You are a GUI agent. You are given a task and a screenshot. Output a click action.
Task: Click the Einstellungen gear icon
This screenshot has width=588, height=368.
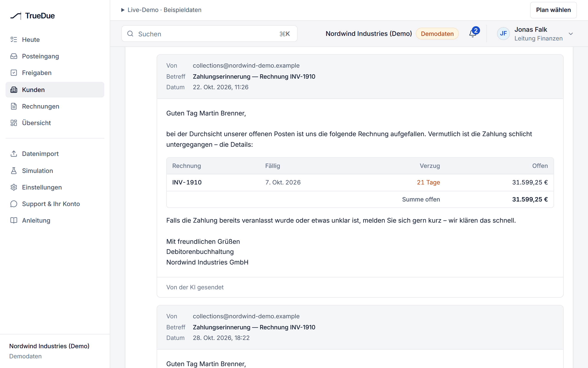[14, 187]
